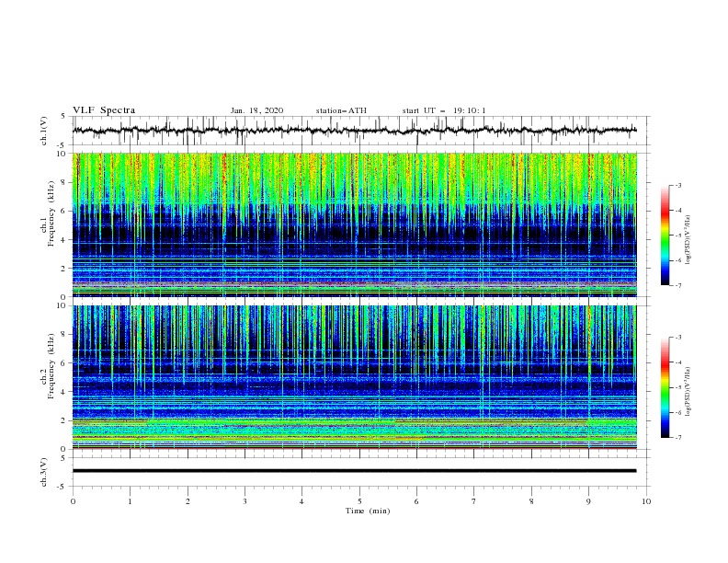Click the 'Time (min)' axis label
728x563 pixels.
pyautogui.click(x=368, y=511)
